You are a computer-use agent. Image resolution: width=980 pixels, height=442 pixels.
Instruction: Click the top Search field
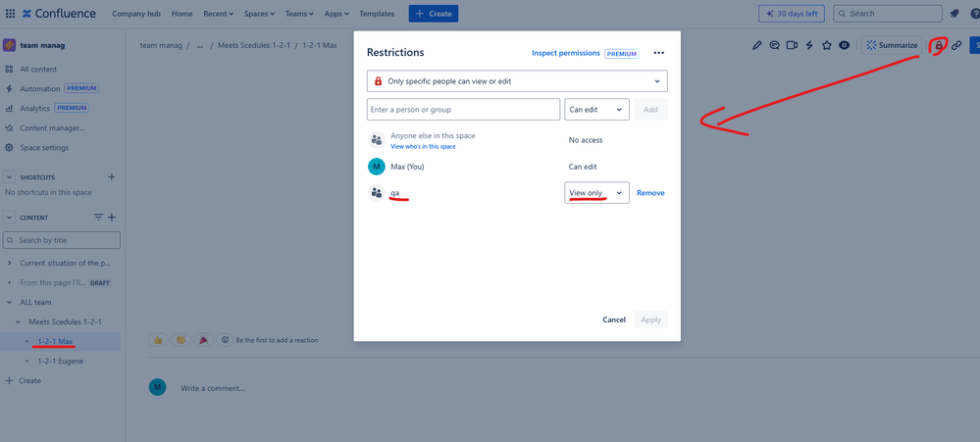tap(888, 13)
